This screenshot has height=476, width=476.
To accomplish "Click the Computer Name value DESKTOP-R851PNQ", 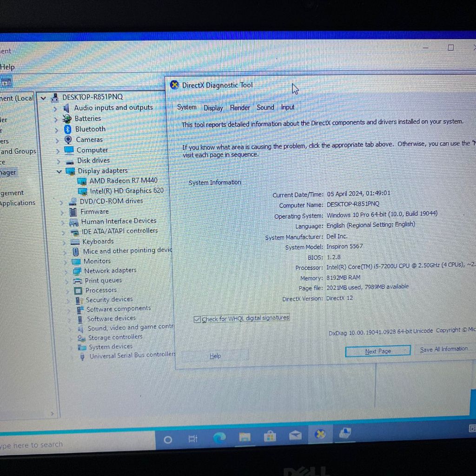I will [353, 205].
